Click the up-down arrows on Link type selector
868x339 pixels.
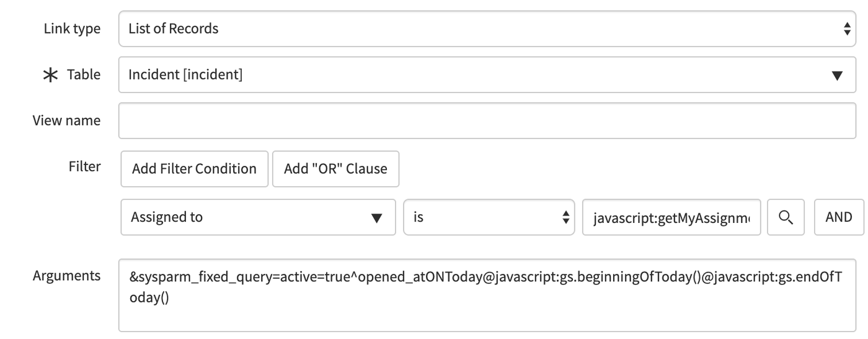click(x=846, y=29)
